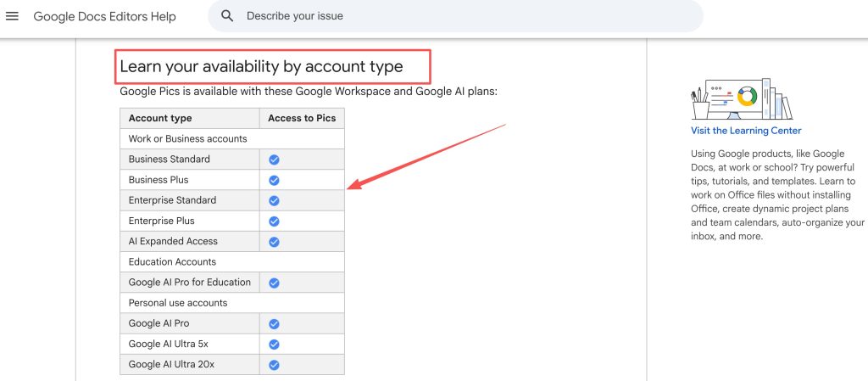Click the Google AI Pro cell under Personal use
The image size is (868, 381).
pyautogui.click(x=190, y=322)
